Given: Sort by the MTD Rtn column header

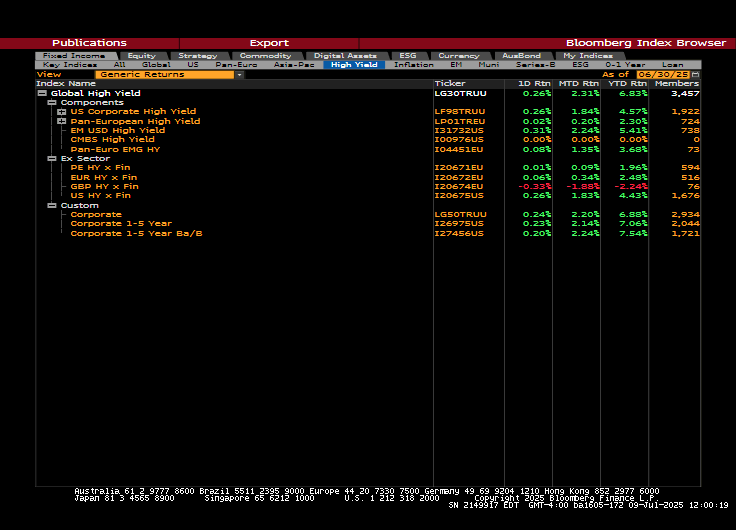Looking at the screenshot, I should coord(579,84).
